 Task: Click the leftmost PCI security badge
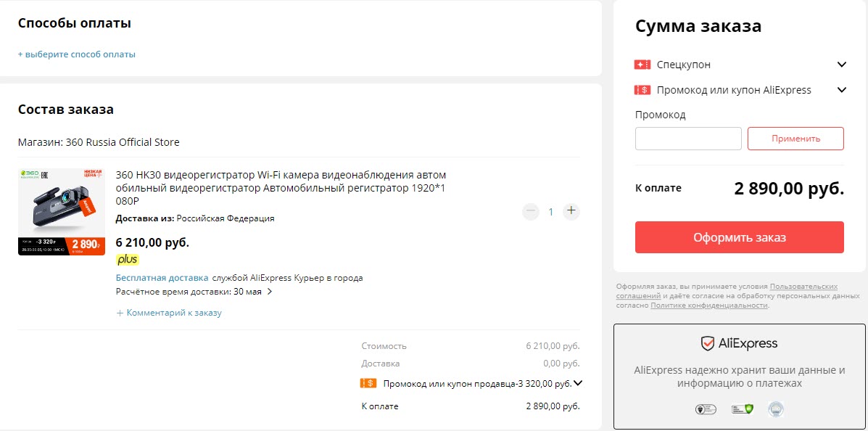[706, 409]
